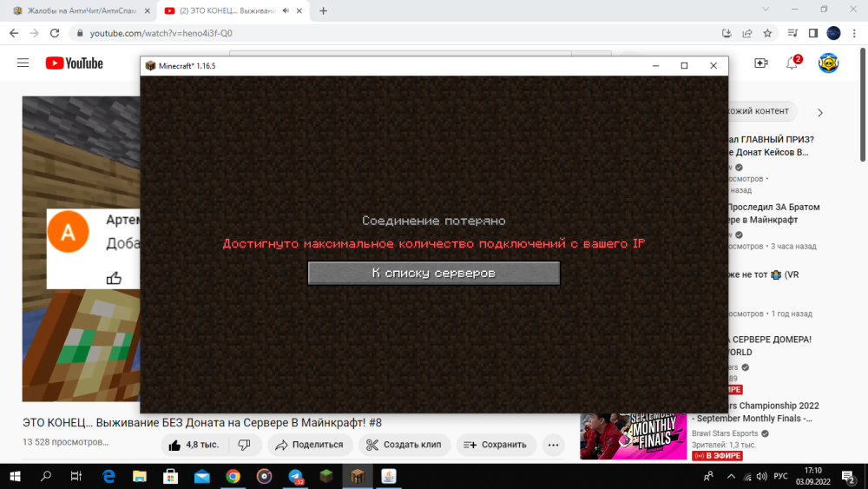Open Chrome media control icon
868x489 pixels.
pyautogui.click(x=792, y=33)
